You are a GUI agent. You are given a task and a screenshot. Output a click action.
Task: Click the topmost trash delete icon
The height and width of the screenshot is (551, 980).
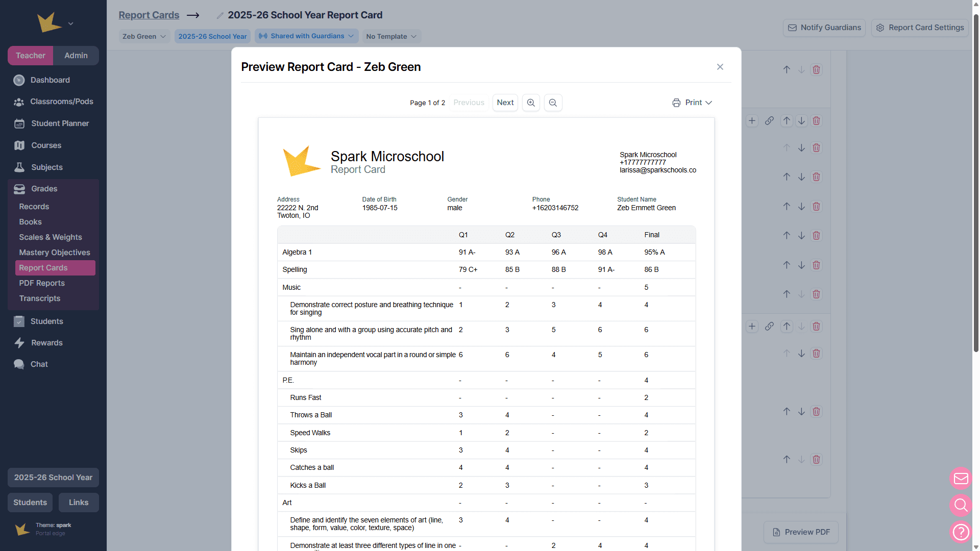[816, 70]
